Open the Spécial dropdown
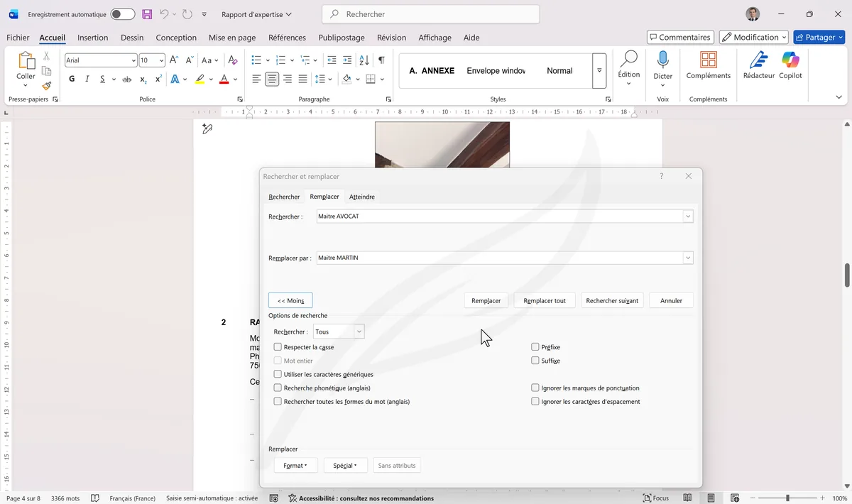This screenshot has width=852, height=504. point(345,465)
